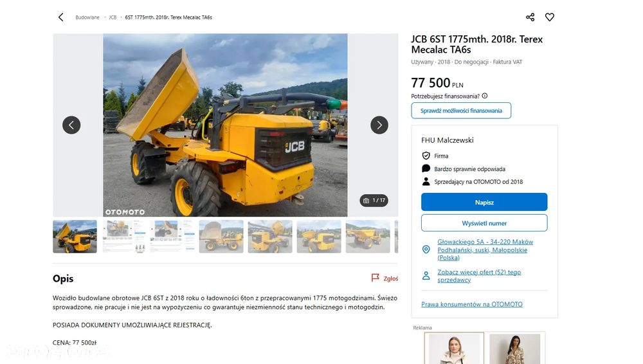Screen dimensions: 643x364
Task: Reveal phone via Wyświetl numer button
Action: [484, 223]
